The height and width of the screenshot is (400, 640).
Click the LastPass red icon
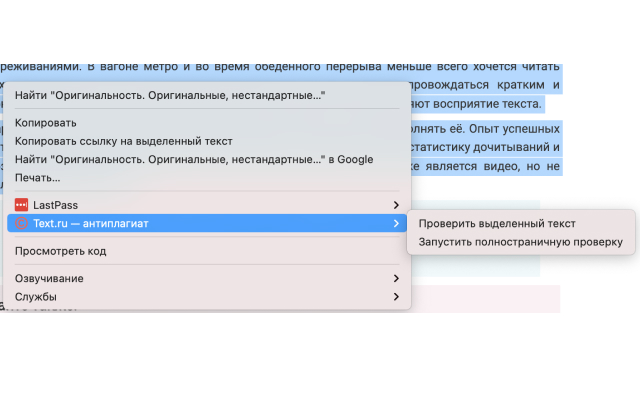21,205
